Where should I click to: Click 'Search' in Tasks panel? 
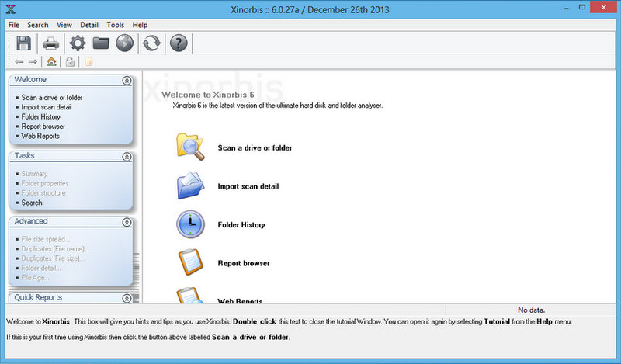pyautogui.click(x=32, y=203)
